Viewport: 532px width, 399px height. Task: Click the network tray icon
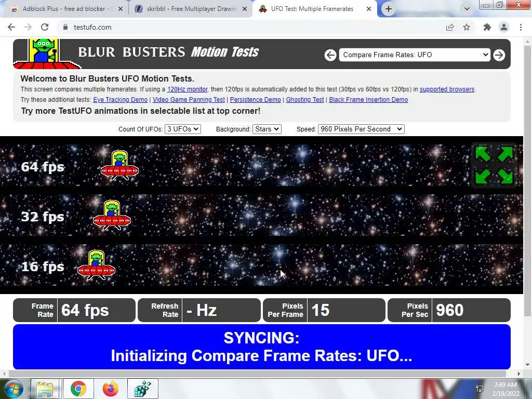coord(480,389)
